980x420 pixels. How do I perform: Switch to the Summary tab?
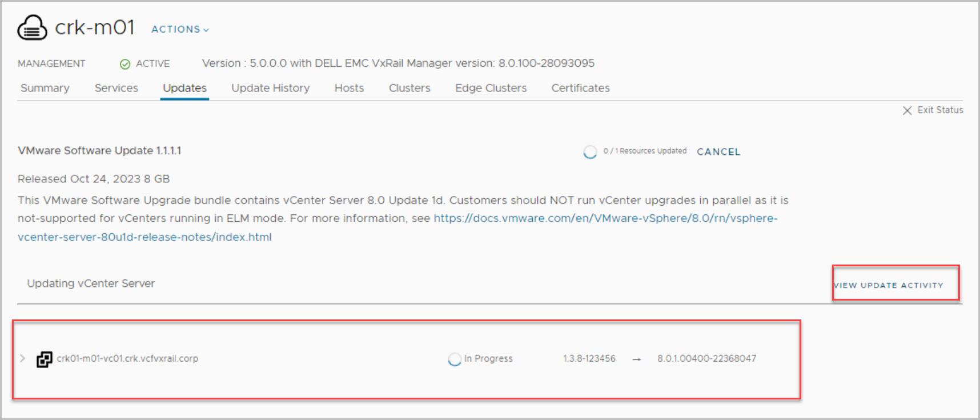[x=45, y=88]
